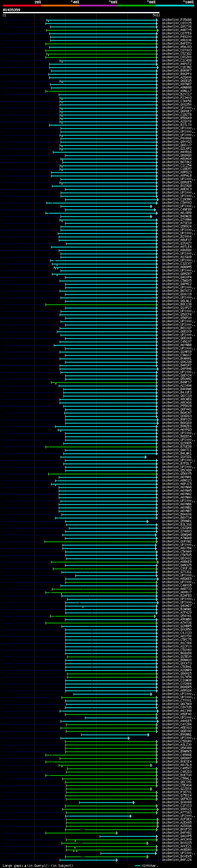The width and height of the screenshot is (197, 868).
Task: Click the UniRef100_Q5KKY5 label
Action: (x=177, y=474)
